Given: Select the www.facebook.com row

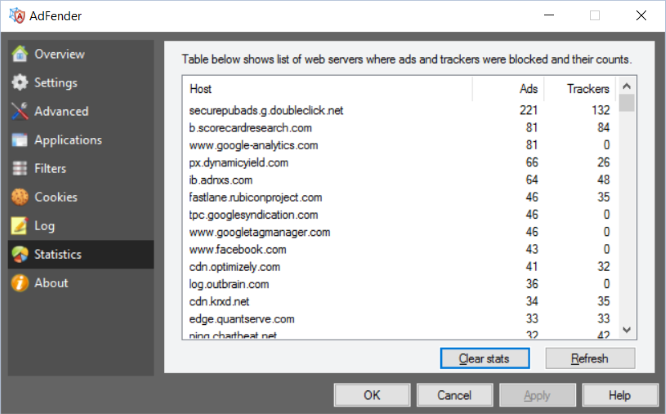Looking at the screenshot, I should tap(399, 250).
